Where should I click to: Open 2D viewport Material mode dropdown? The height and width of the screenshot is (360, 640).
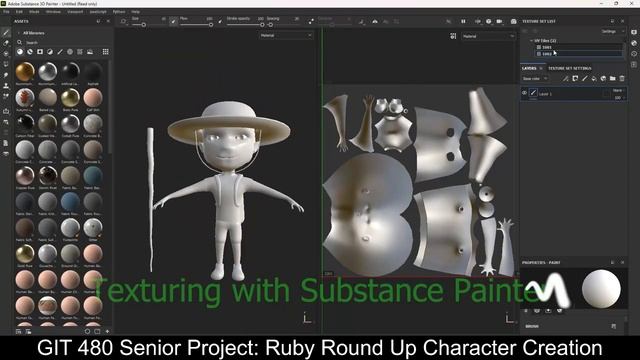489,36
